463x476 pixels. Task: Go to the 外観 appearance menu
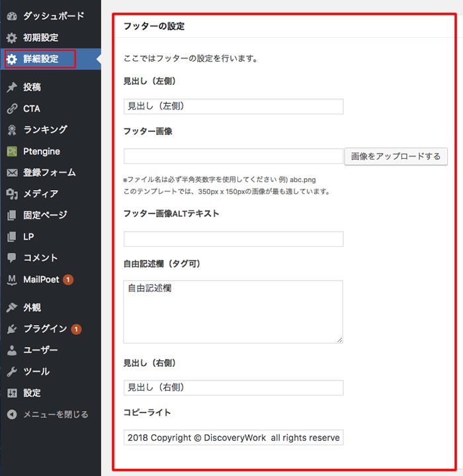[32, 307]
